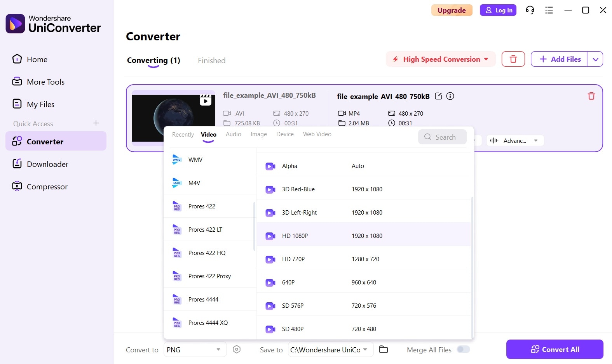Choose Prores 422 format

(x=210, y=206)
